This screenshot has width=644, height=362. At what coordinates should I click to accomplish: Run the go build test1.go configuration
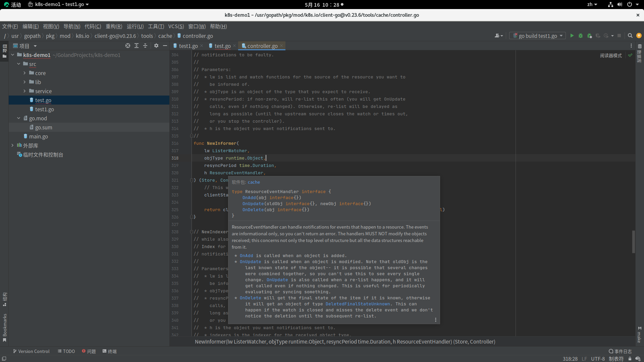572,36
